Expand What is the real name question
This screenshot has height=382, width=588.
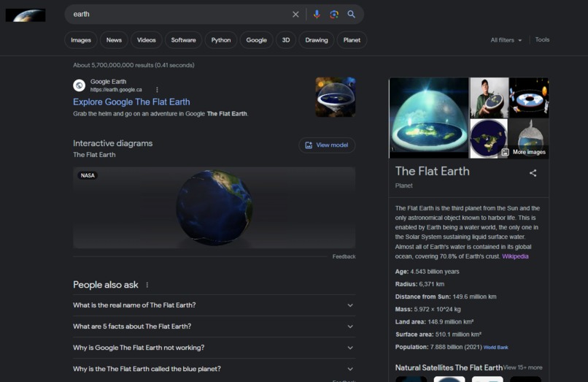coord(214,305)
